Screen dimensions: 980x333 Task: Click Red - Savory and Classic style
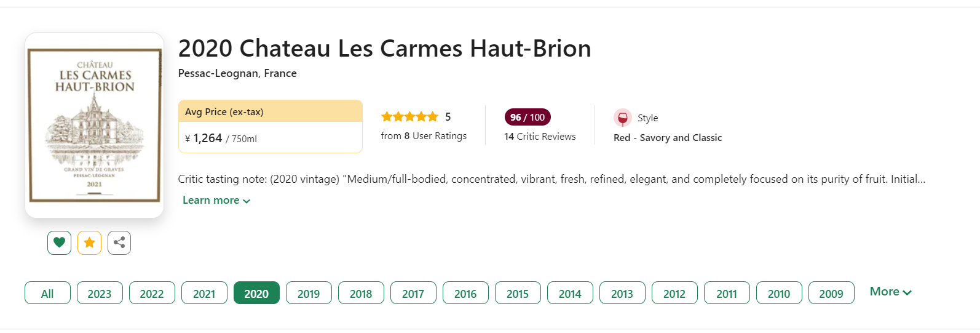click(x=668, y=138)
